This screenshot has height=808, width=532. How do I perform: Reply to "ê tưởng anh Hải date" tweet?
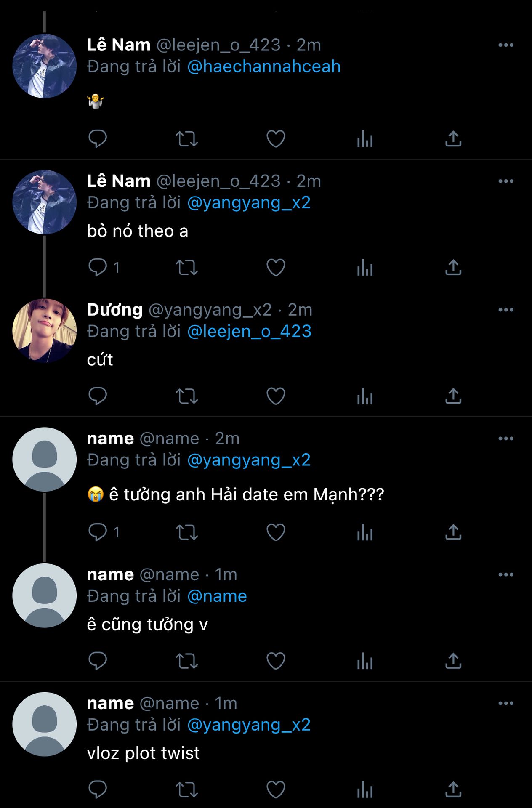[98, 532]
